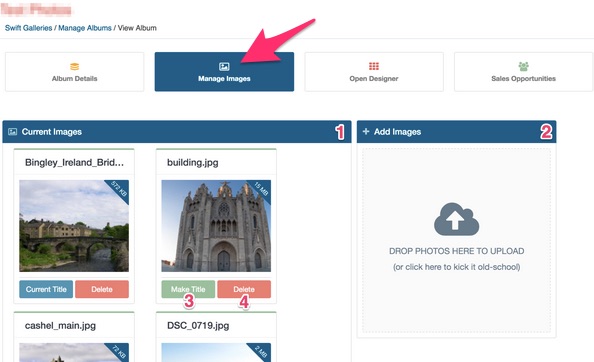
Task: Click the Bingley_Ireland_Brid... file name
Action: click(x=74, y=162)
